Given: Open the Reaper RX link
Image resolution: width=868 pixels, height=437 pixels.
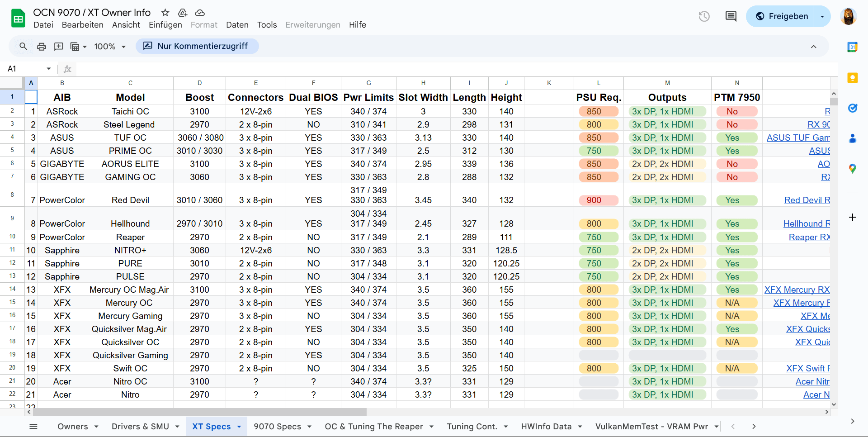Looking at the screenshot, I should (x=809, y=237).
